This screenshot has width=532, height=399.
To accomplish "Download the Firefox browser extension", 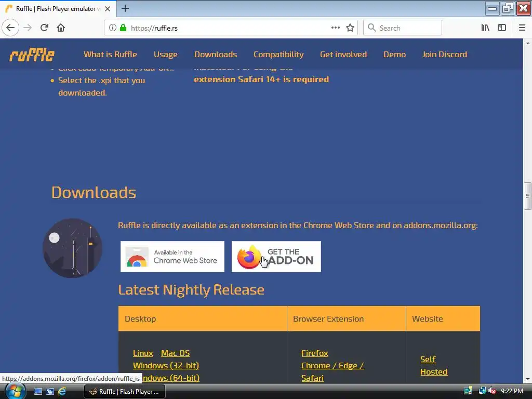I will point(315,353).
